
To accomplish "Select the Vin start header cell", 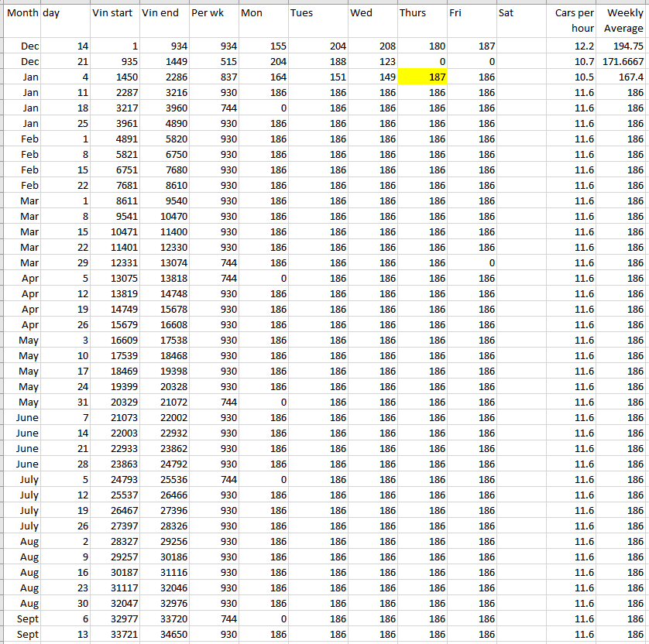I will pyautogui.click(x=115, y=20).
